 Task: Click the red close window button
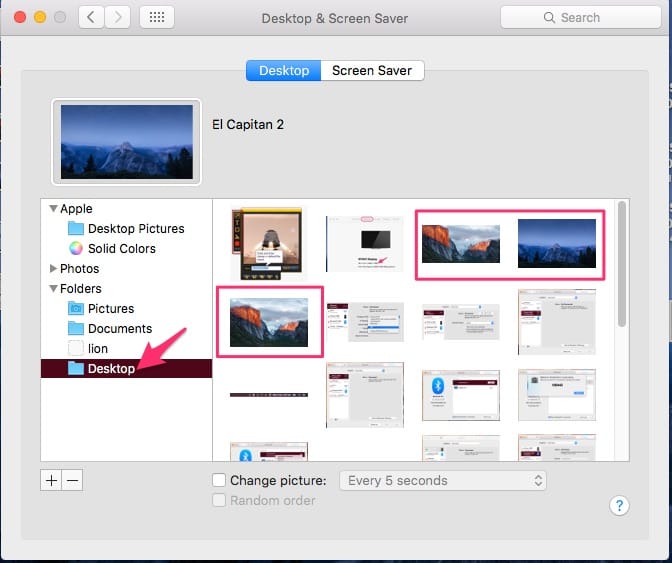click(x=20, y=17)
